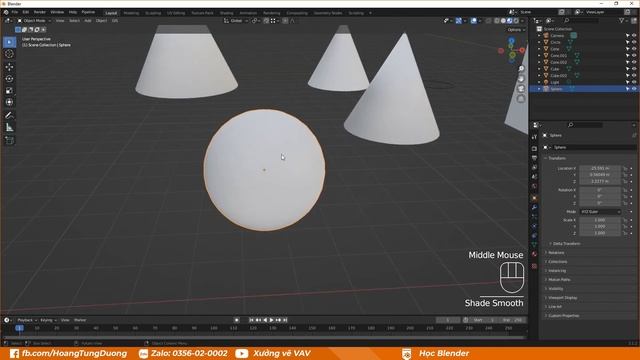Select the Annotate tool
Viewport: 640px width, 360px height.
tap(9, 116)
